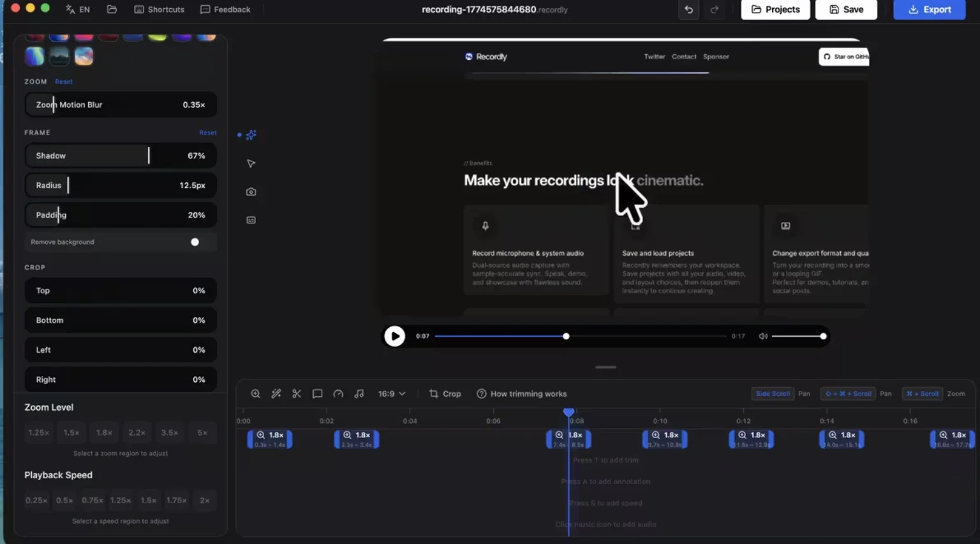The height and width of the screenshot is (544, 980).
Task: Open the Feedback menu item
Action: pyautogui.click(x=225, y=10)
